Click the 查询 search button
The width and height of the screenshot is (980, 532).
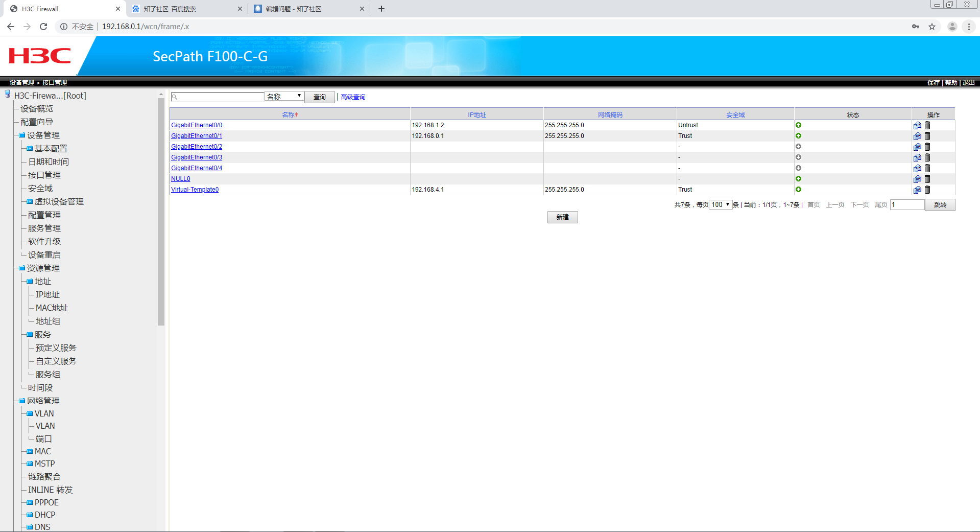[x=320, y=97]
